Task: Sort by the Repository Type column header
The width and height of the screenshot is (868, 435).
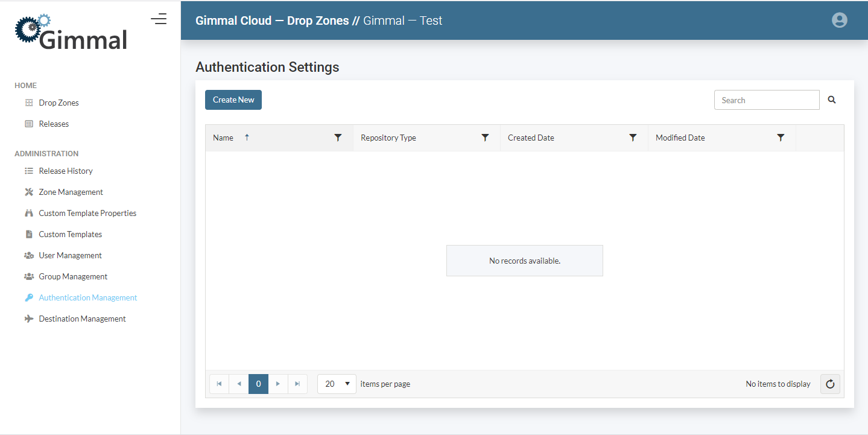Action: 388,138
